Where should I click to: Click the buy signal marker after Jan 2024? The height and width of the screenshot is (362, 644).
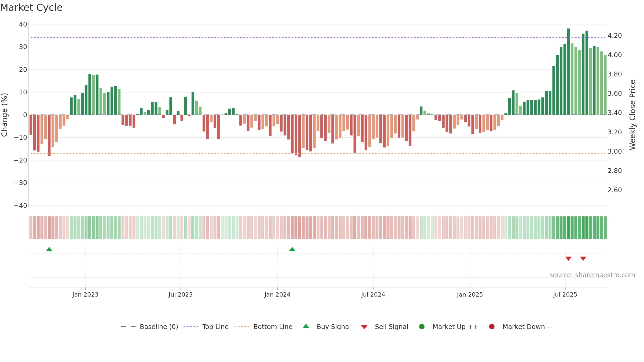292,249
